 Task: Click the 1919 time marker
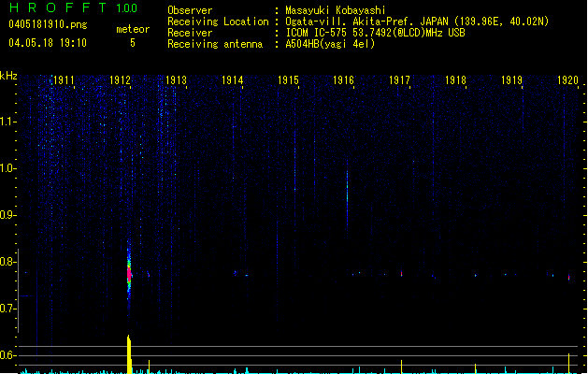(x=512, y=80)
